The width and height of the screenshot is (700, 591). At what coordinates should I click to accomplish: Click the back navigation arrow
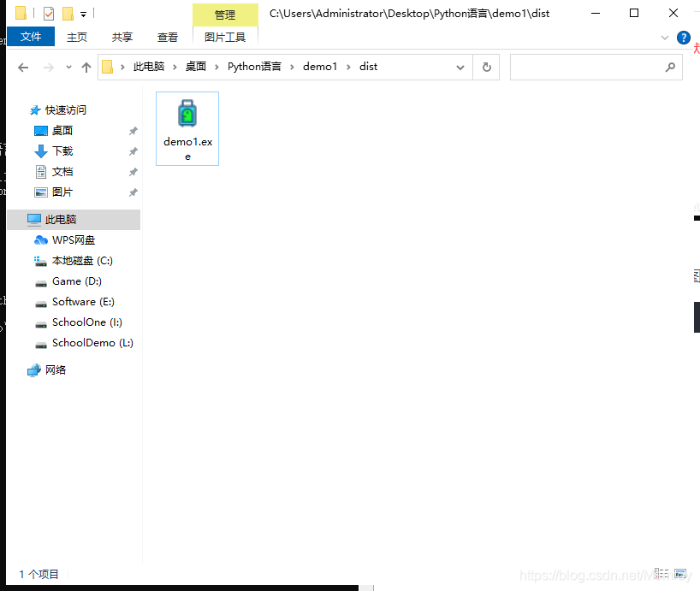coord(23,67)
